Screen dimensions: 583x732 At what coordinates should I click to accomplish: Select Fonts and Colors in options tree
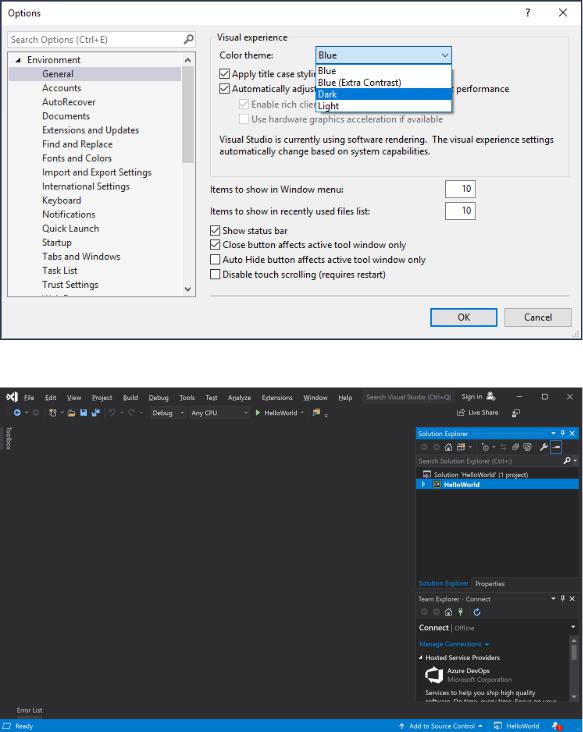pyautogui.click(x=77, y=158)
